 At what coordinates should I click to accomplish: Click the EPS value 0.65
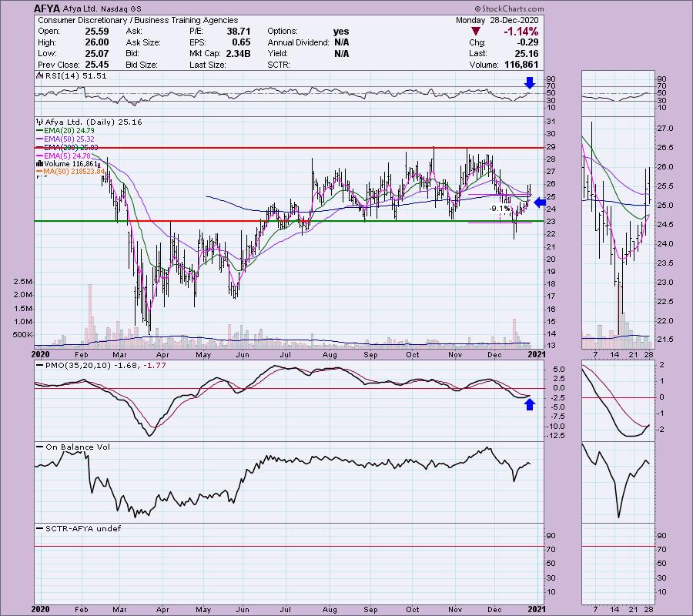[x=241, y=42]
